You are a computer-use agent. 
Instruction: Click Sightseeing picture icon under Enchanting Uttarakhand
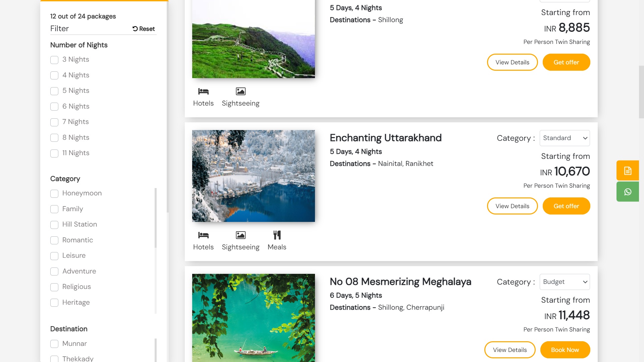pos(240,235)
